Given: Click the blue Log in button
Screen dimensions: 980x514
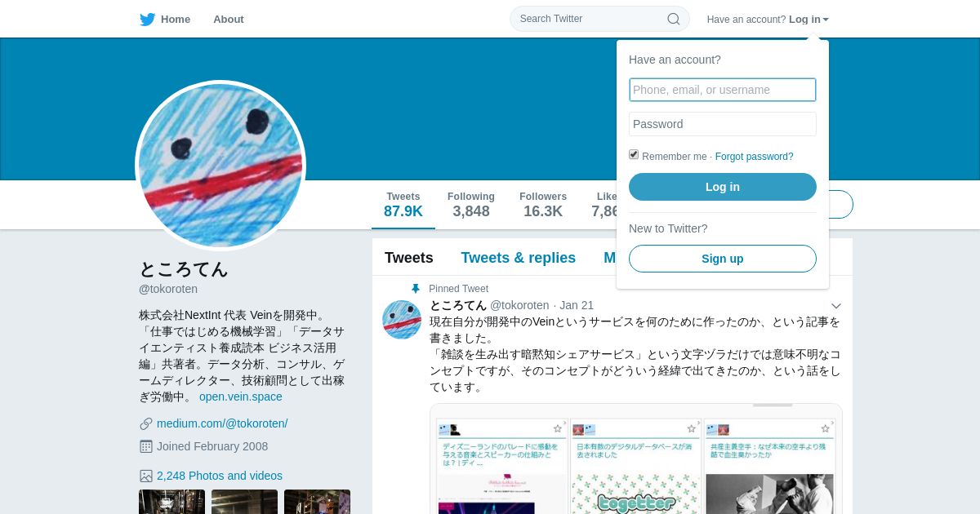Looking at the screenshot, I should (x=723, y=187).
